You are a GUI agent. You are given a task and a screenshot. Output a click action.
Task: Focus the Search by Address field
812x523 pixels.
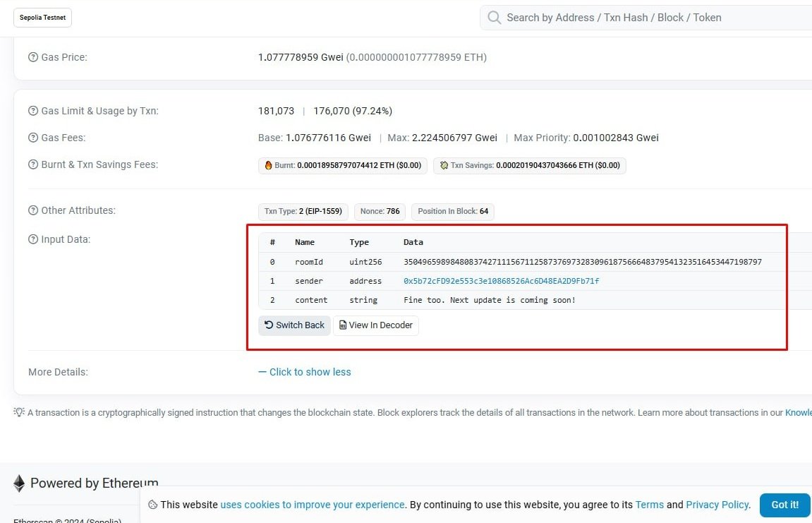646,18
